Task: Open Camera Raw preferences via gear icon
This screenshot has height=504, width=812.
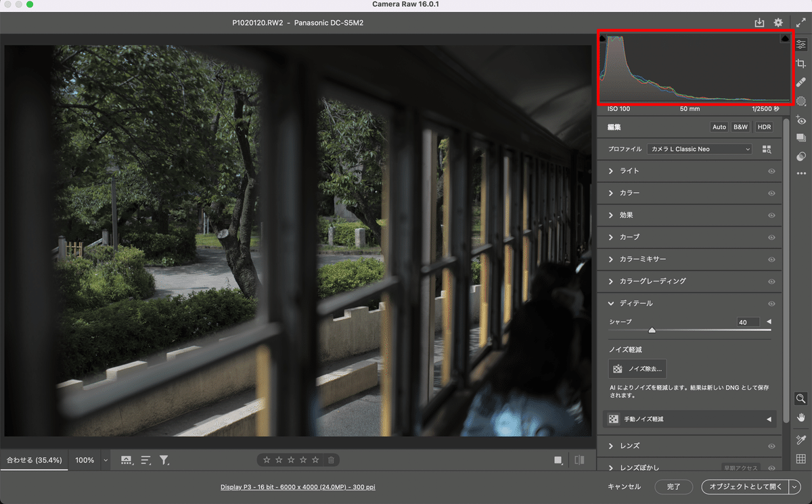Action: click(777, 22)
